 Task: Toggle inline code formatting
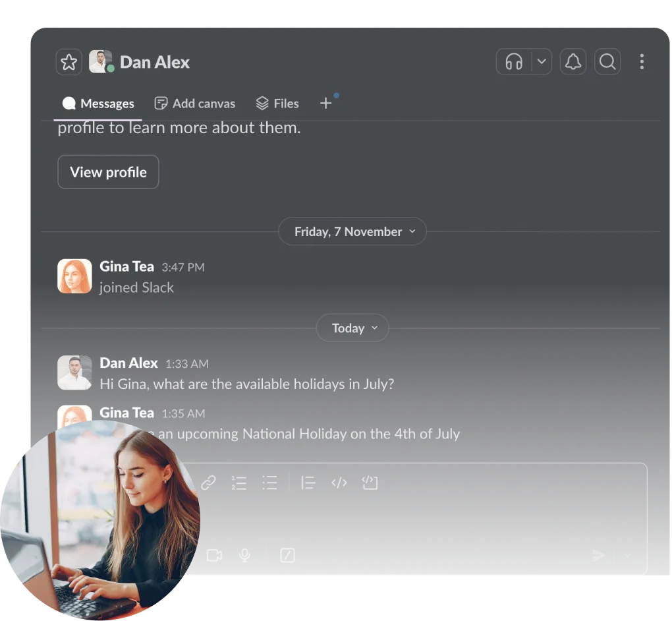click(x=339, y=483)
